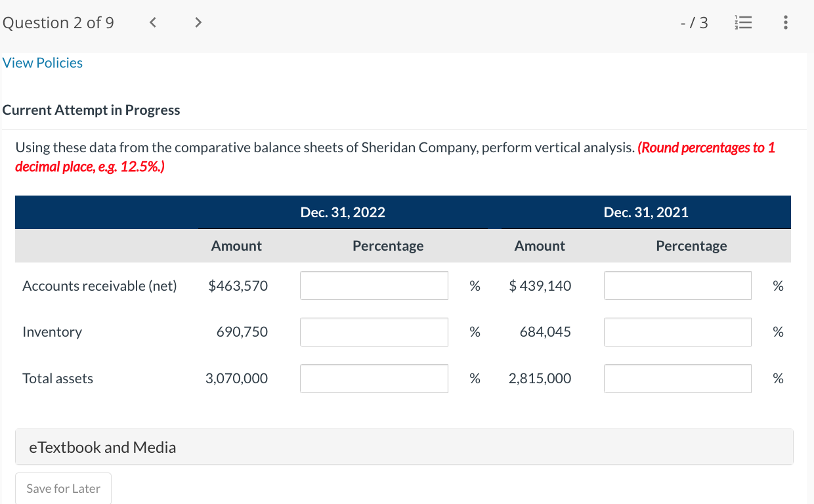Click Accounts receivable 2021 percentage field
This screenshot has height=504, width=814.
click(x=677, y=285)
